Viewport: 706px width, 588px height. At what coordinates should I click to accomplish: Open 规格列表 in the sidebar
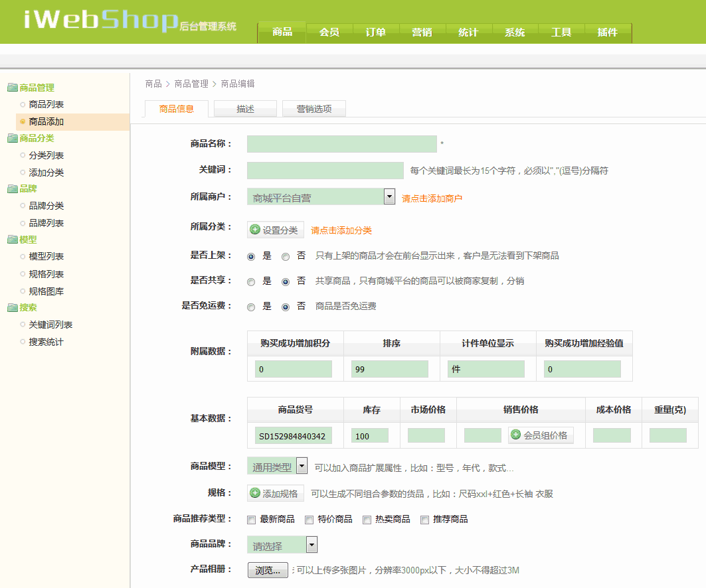point(46,274)
